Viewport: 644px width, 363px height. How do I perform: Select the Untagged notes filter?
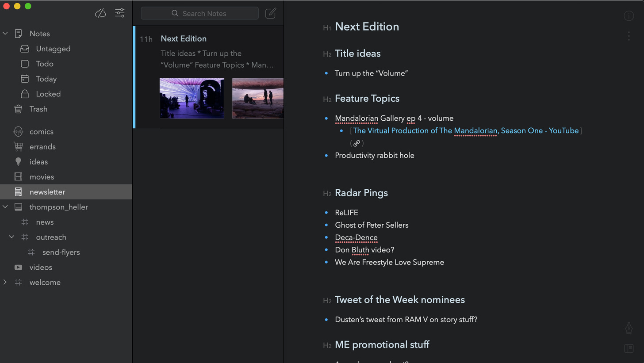[53, 49]
